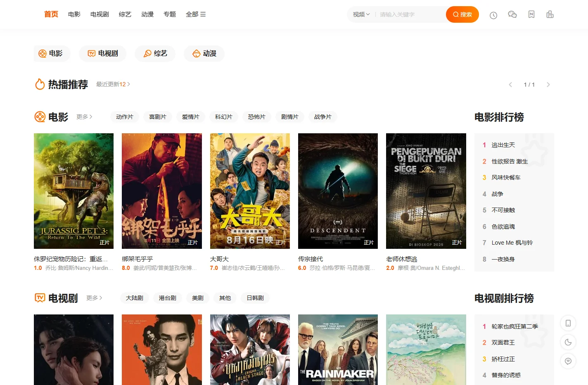The height and width of the screenshot is (385, 588).
Task: Go to previous page of 热播推荐
Action: 510,85
